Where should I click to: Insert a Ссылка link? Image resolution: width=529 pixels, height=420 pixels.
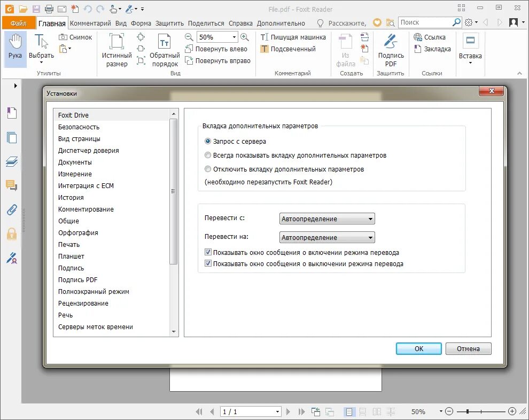click(430, 37)
